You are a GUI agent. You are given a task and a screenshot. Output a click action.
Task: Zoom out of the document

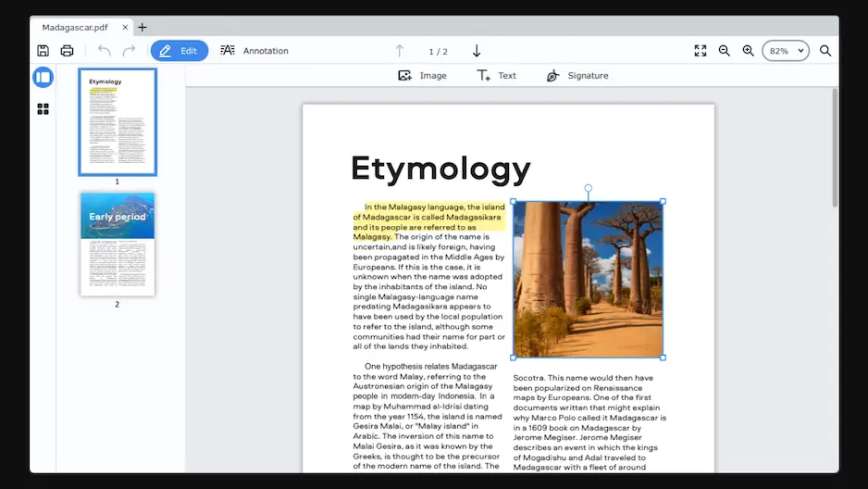pyautogui.click(x=725, y=51)
